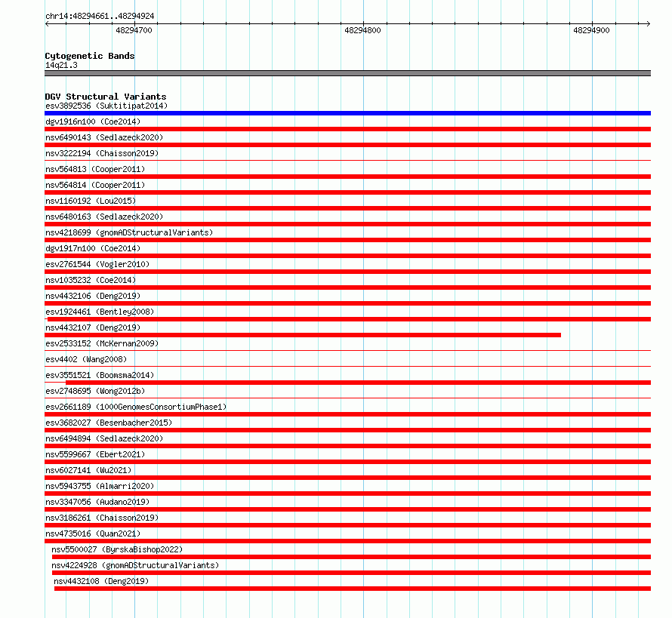
Task: Click the nsv1160192 (Lou2015) label
Action: [x=91, y=201]
